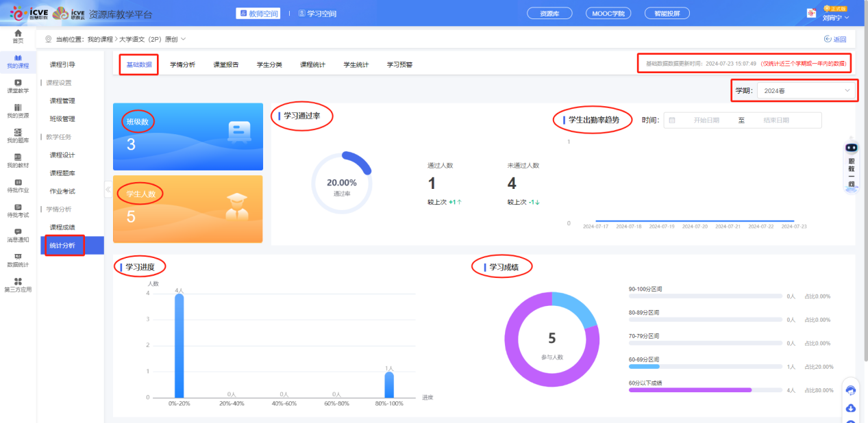
Task: Click the 首页 home icon in sidebar
Action: (x=18, y=36)
